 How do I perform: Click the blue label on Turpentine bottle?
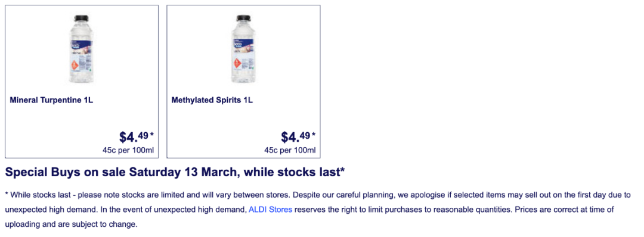click(81, 44)
